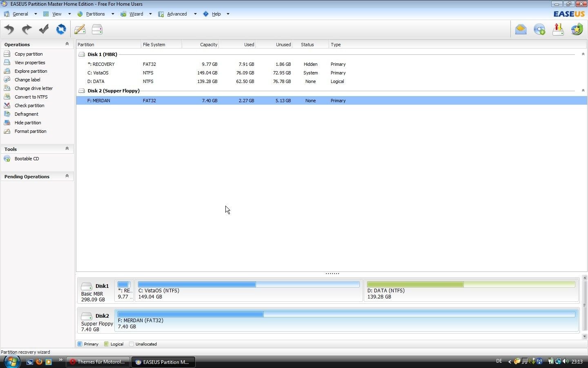Viewport: 588px width, 368px height.
Task: Click Hide partition icon
Action: 7,123
